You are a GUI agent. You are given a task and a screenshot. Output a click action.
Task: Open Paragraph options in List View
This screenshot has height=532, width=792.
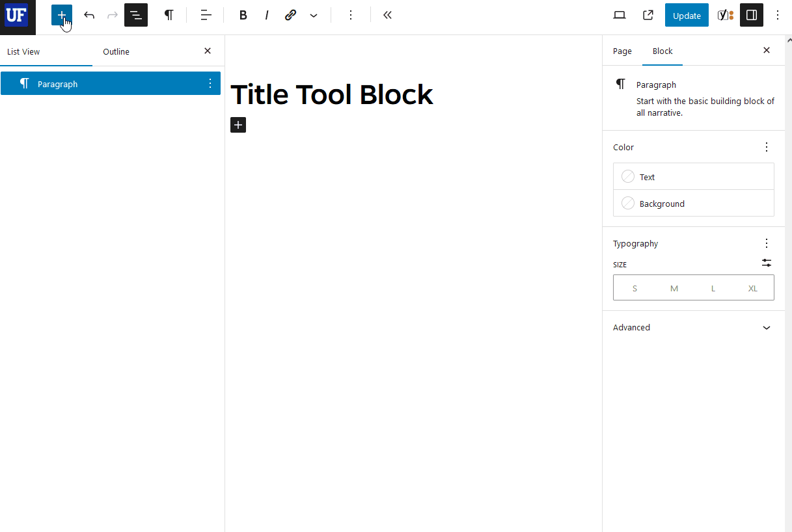[210, 83]
